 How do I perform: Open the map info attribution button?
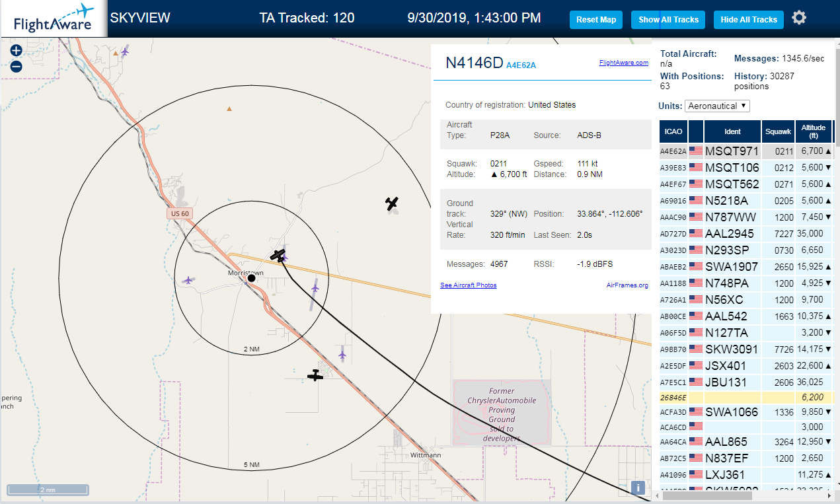(x=638, y=487)
